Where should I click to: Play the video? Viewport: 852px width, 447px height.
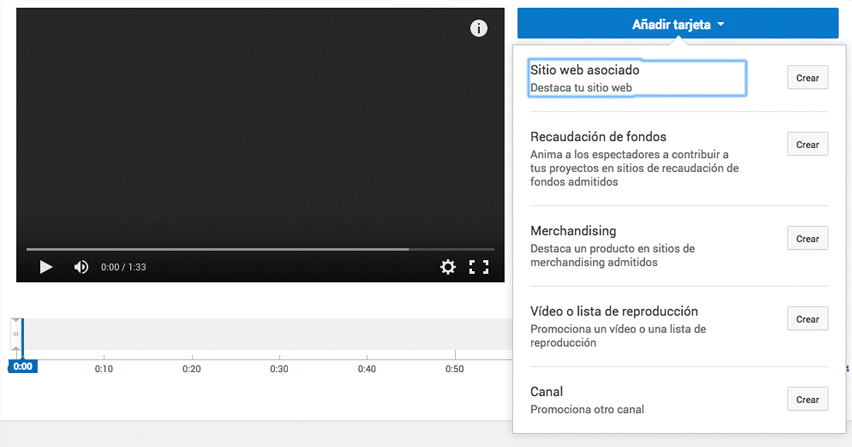(x=46, y=267)
